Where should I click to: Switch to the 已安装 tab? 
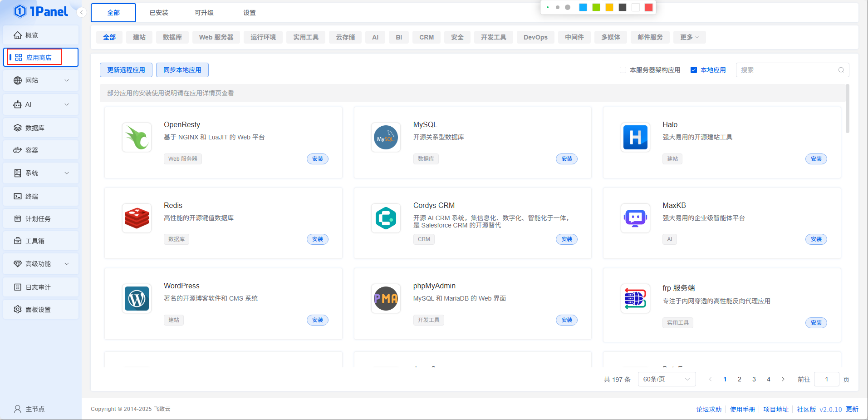[x=159, y=13]
